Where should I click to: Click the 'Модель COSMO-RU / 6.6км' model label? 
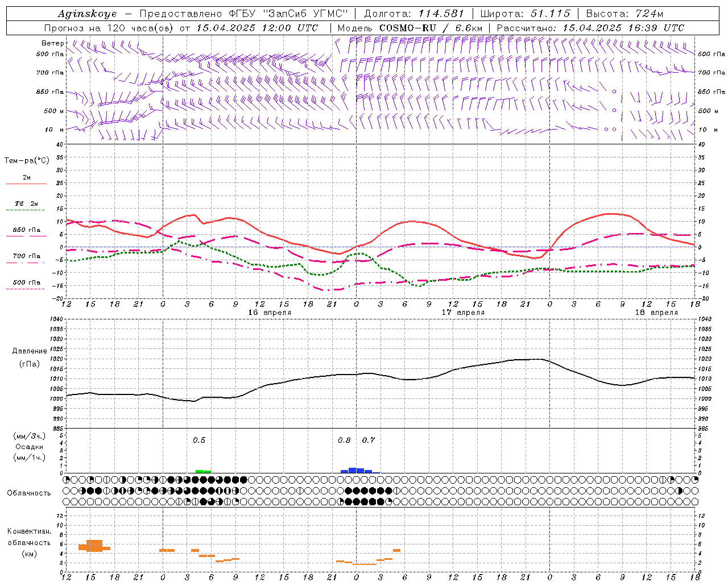[x=410, y=28]
